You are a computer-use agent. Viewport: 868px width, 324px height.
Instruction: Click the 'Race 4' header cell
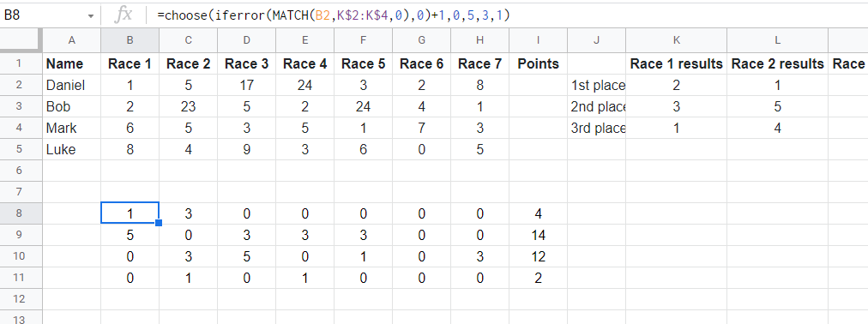(x=305, y=63)
